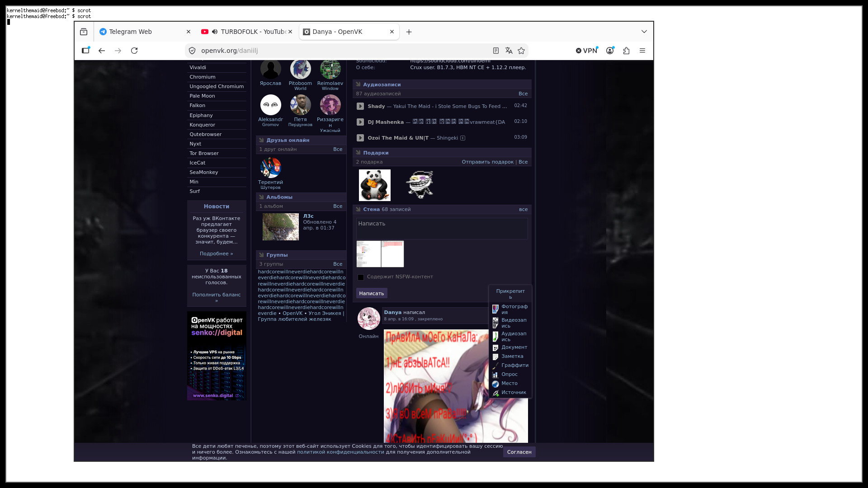This screenshot has width=868, height=488.
Task: Mute the TURBOFOLK YouTube tab audio icon
Action: [215, 32]
